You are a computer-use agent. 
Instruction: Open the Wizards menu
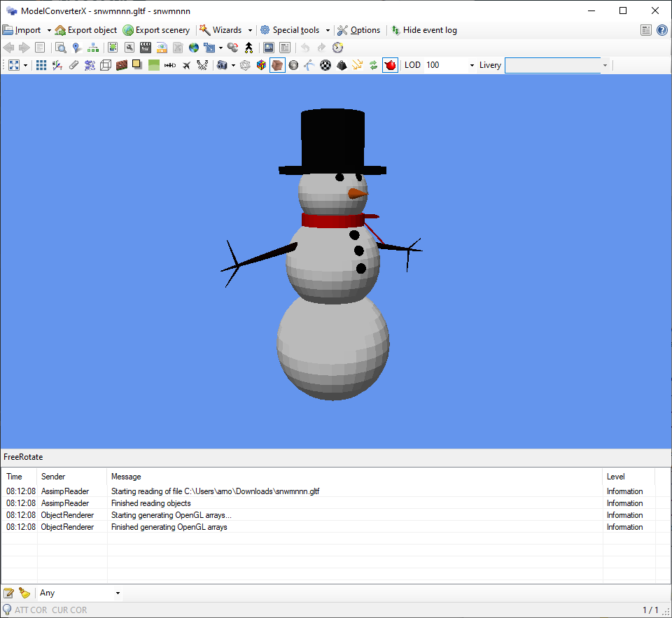click(x=220, y=30)
